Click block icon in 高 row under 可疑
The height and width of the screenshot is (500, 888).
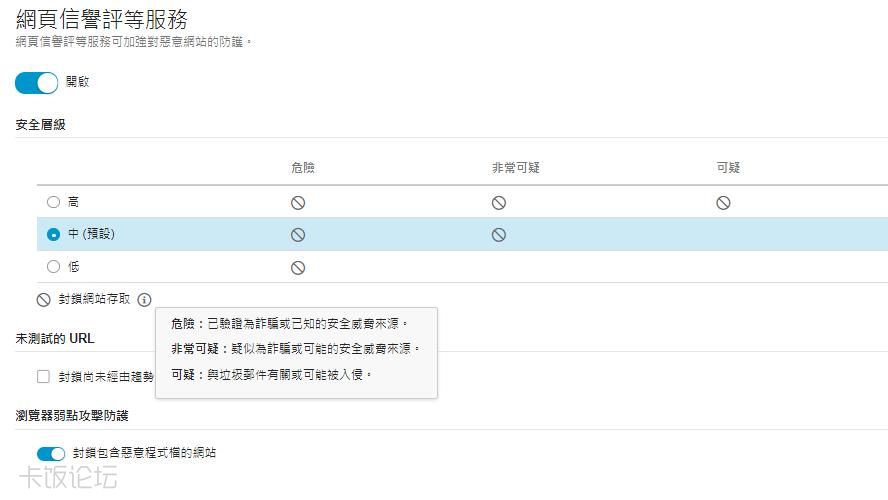click(x=723, y=203)
